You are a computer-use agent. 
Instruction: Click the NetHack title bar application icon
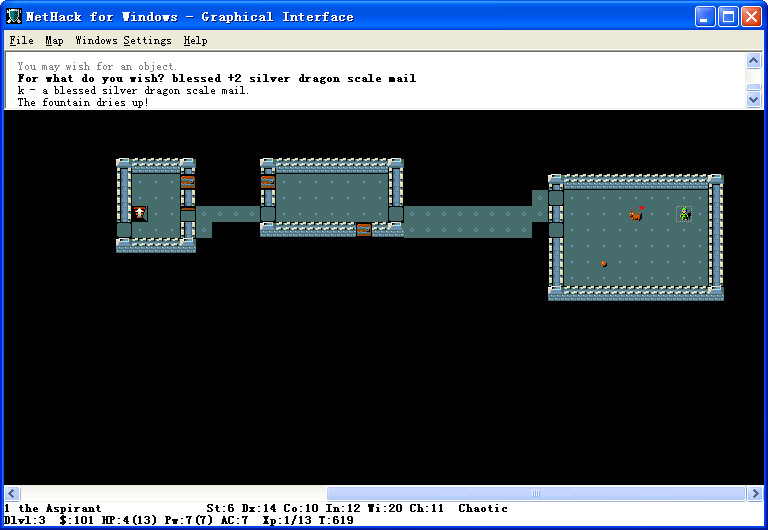(x=14, y=17)
